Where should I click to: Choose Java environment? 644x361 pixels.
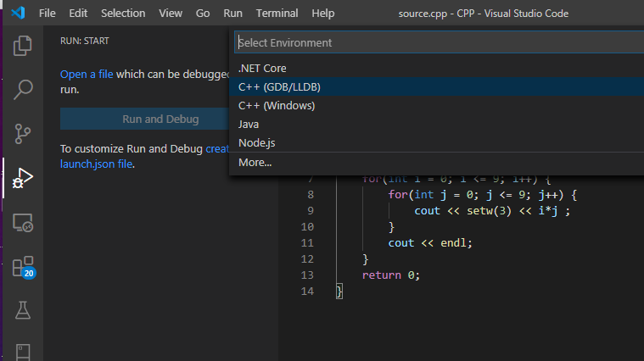(x=437, y=124)
